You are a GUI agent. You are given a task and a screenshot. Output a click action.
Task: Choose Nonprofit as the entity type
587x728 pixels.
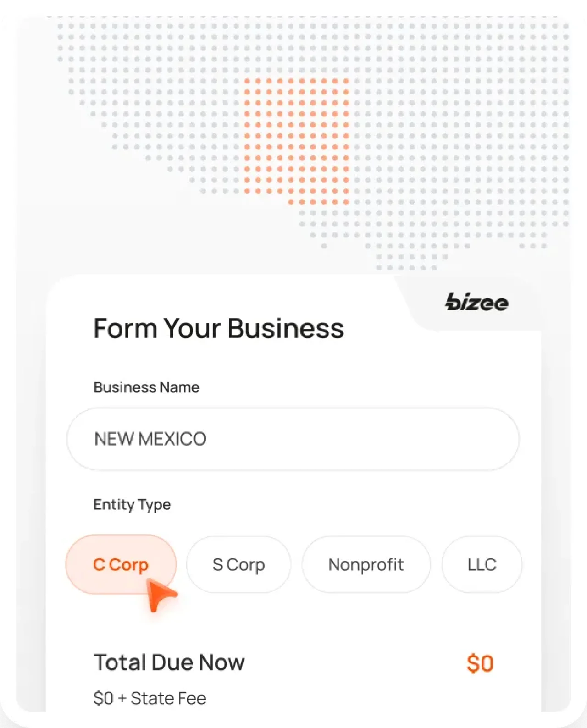(x=366, y=564)
